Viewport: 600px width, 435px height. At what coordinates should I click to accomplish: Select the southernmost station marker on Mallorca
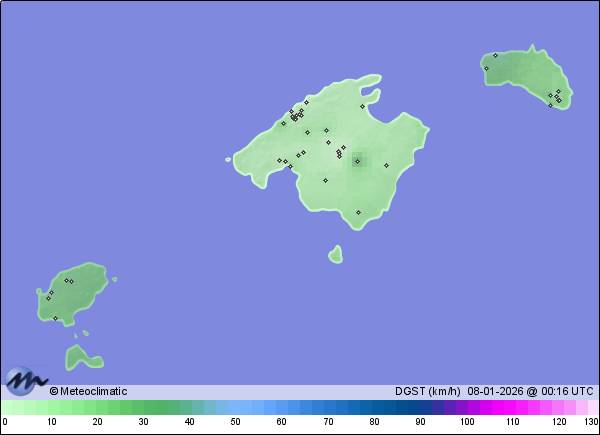(358, 212)
